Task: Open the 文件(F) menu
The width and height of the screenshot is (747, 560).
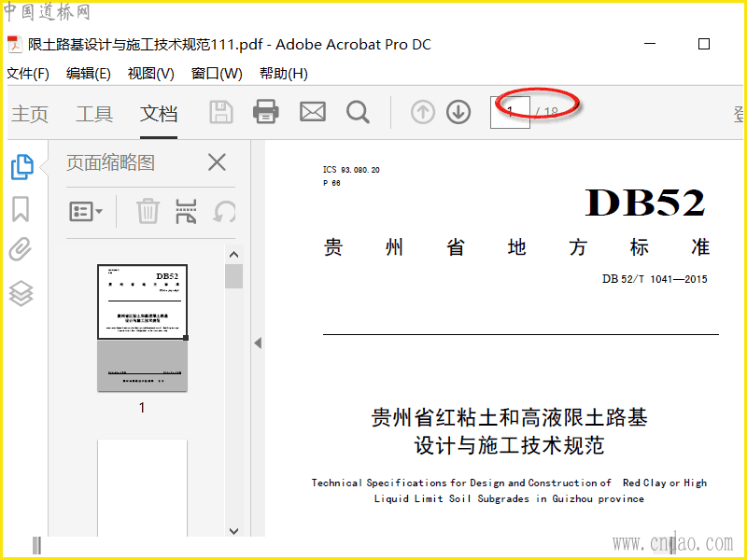Action: click(x=28, y=74)
